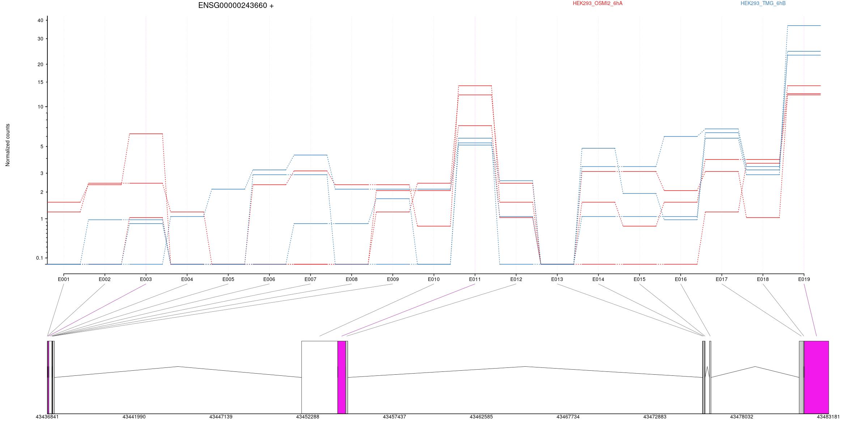868x434 pixels.
Task: Click genomic coordinate 43436841
Action: click(x=47, y=417)
